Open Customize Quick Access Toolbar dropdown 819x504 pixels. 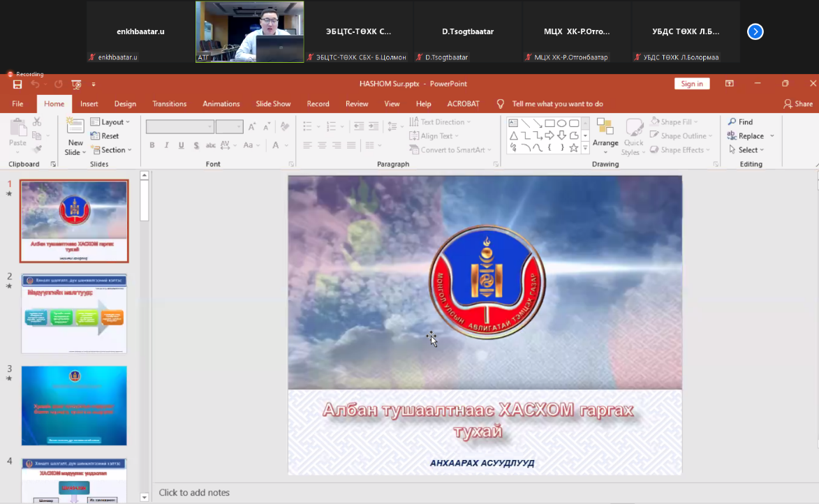pyautogui.click(x=94, y=84)
